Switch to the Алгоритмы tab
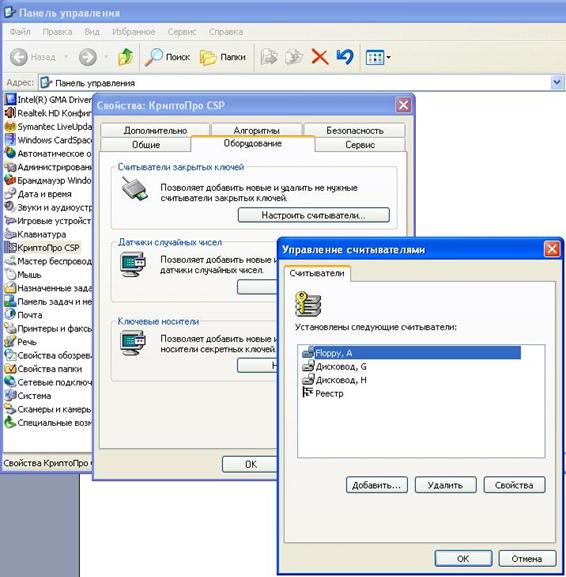 click(x=257, y=131)
